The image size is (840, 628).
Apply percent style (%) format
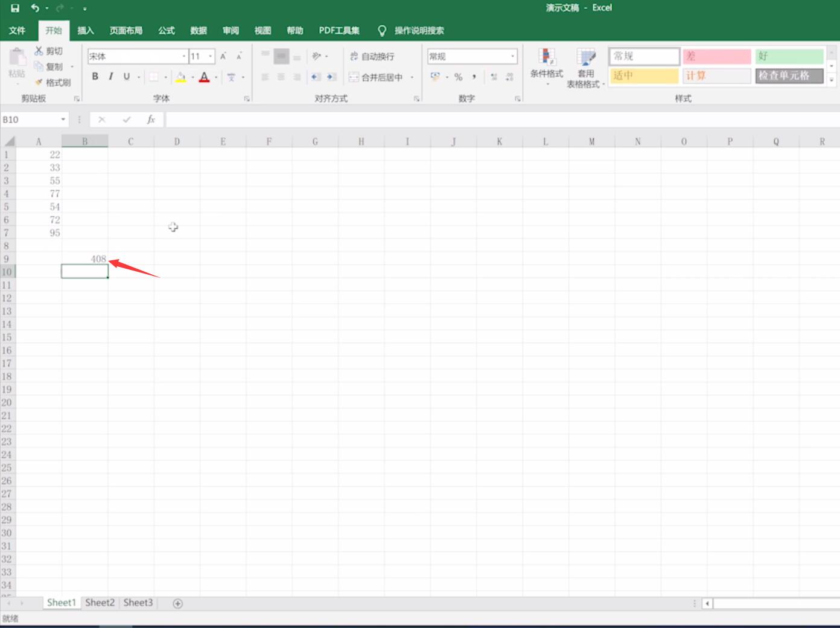[458, 77]
